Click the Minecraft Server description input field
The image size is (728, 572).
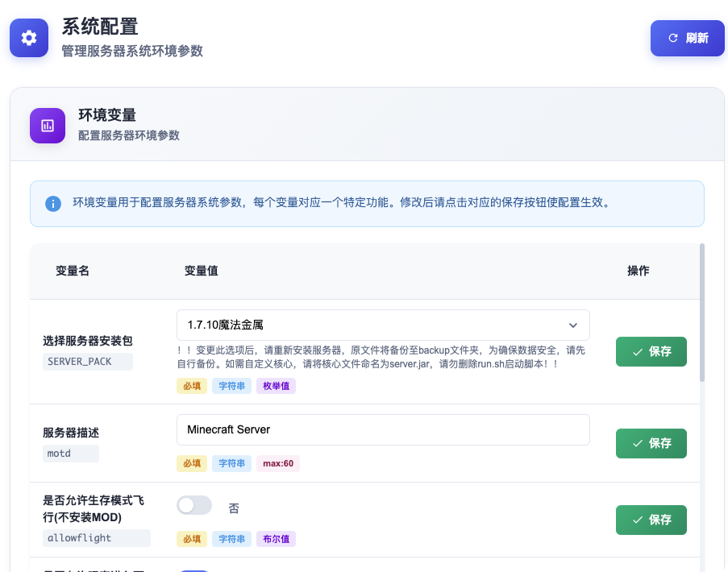coord(383,429)
